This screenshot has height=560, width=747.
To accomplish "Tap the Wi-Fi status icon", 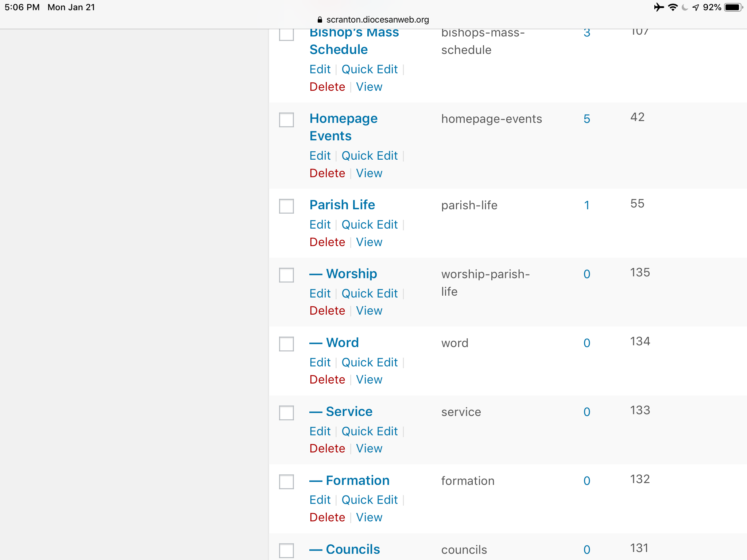I will (673, 7).
